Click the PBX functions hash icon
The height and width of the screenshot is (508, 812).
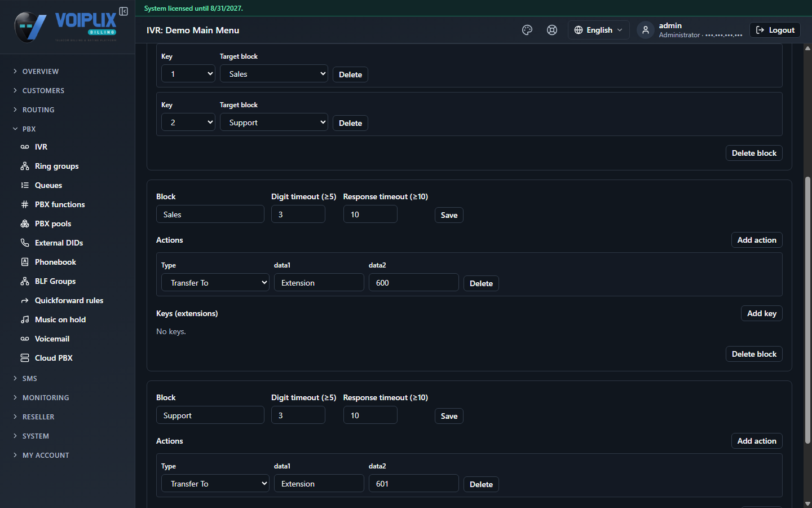[25, 204]
